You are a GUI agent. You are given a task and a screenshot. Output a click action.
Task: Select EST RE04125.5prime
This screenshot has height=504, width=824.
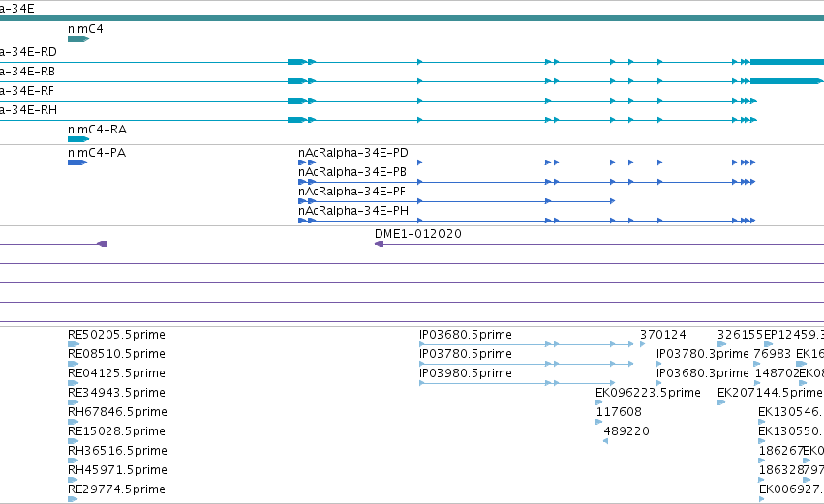point(116,373)
